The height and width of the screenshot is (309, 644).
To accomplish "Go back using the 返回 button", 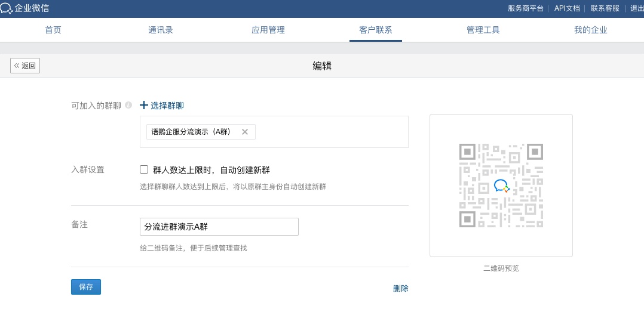I will (25, 66).
